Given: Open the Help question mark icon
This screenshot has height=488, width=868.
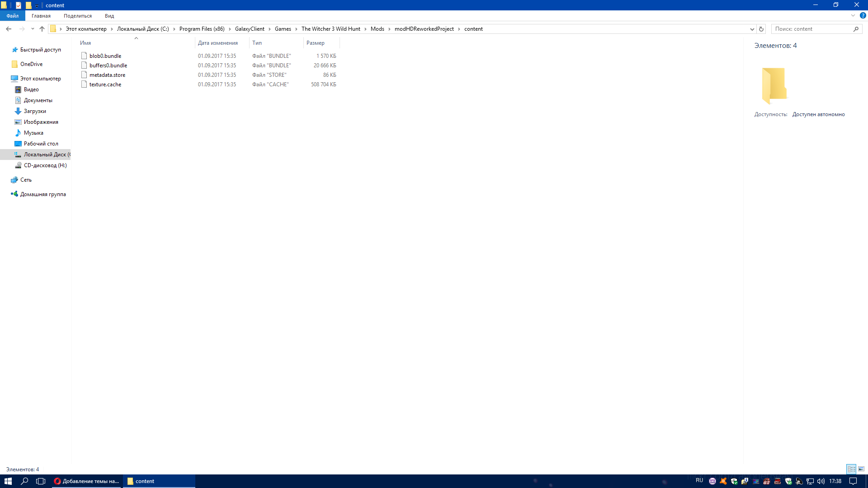Looking at the screenshot, I should (863, 15).
